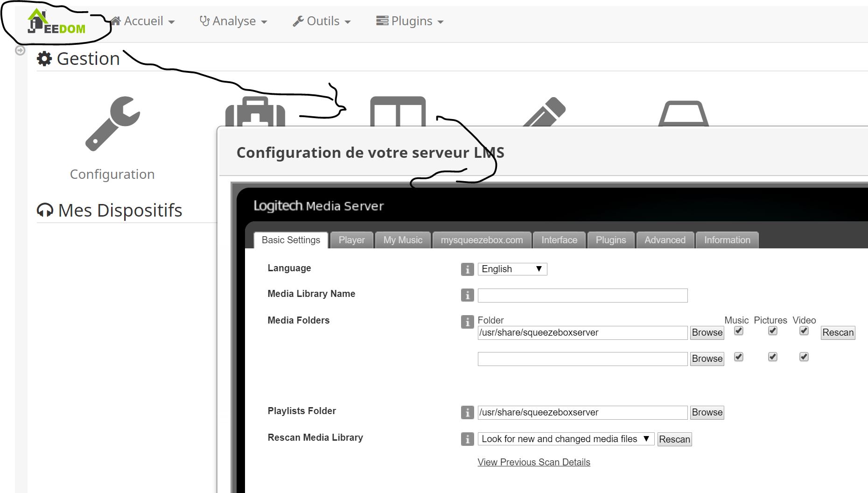The image size is (868, 493).
Task: Toggle Music checkbox for the empty folder row
Action: coord(738,357)
